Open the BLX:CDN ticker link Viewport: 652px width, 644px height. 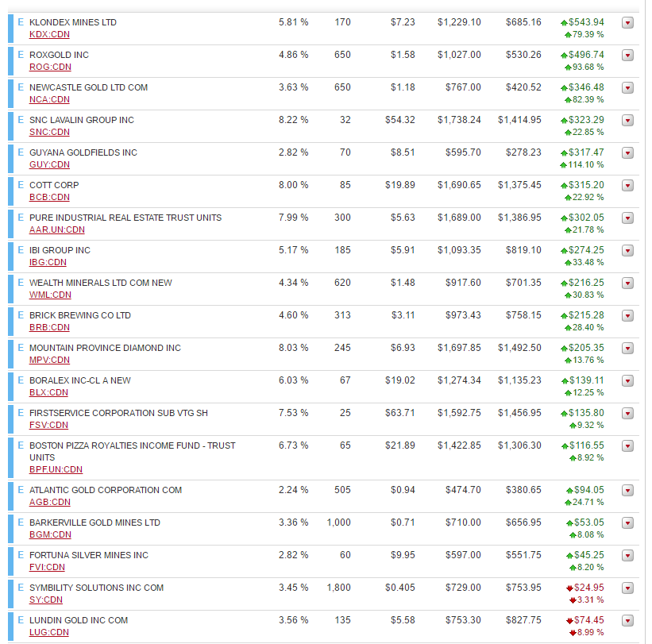tap(48, 393)
